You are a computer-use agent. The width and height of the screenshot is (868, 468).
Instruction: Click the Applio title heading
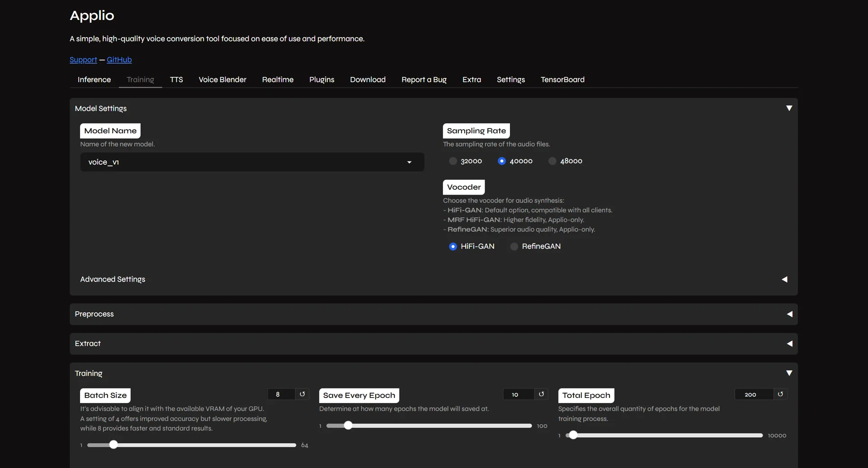coord(92,15)
